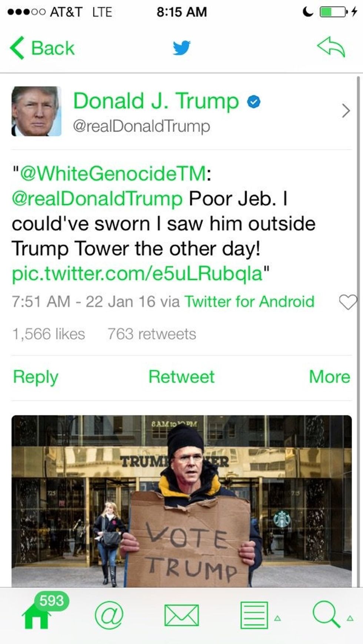
Task: Tap the blue Twitter bird logo
Action: pyautogui.click(x=181, y=48)
